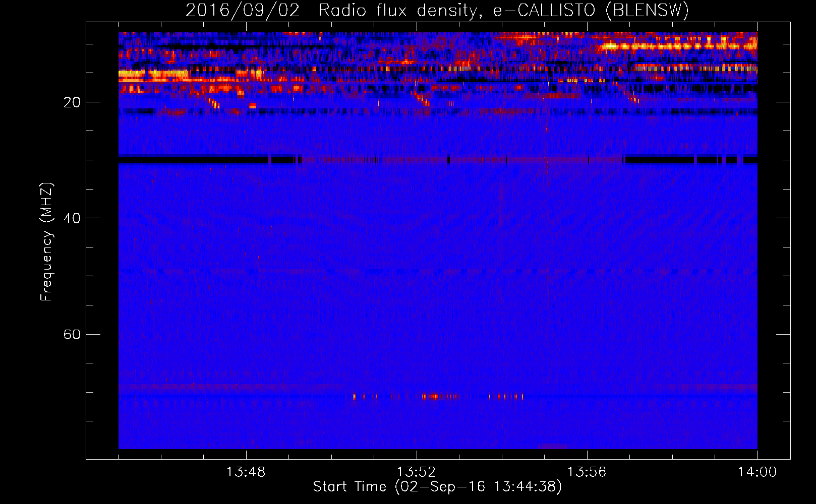
Task: Click the 40 frequency tick label
Action: [x=72, y=218]
